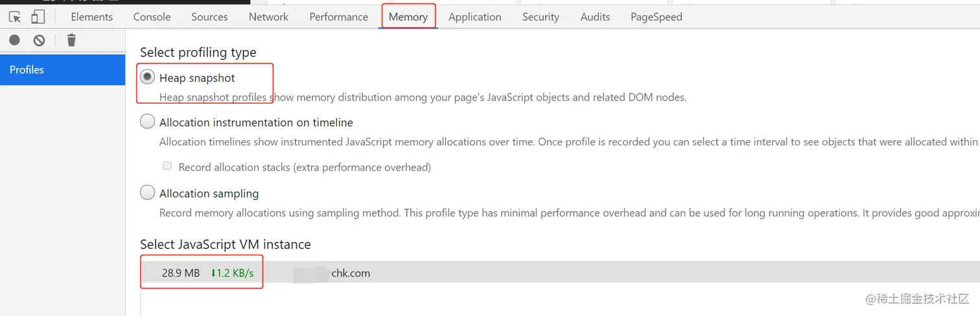Open the Console tab
The width and height of the screenshot is (980, 316).
(x=152, y=17)
